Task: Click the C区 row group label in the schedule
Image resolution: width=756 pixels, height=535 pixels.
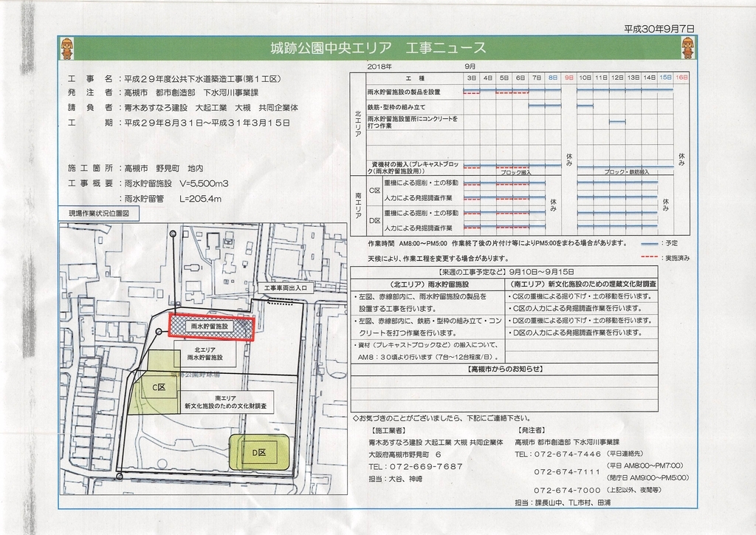Action: coord(374,191)
